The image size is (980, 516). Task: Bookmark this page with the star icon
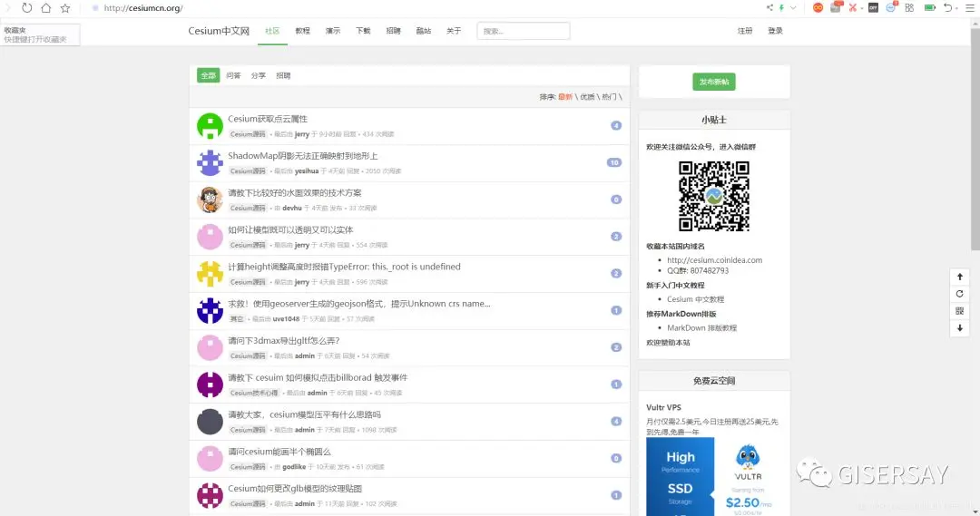tap(65, 8)
